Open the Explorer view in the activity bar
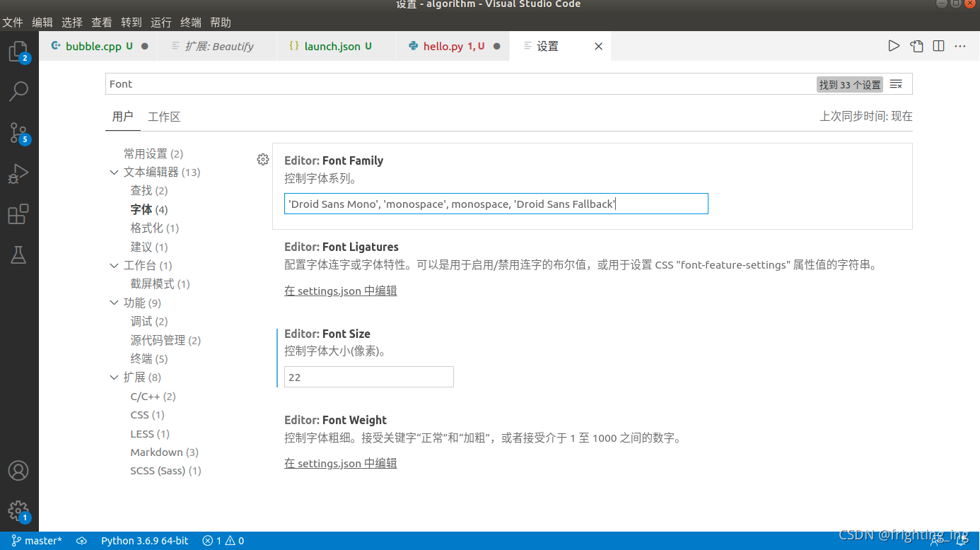The width and height of the screenshot is (980, 550). click(x=19, y=51)
